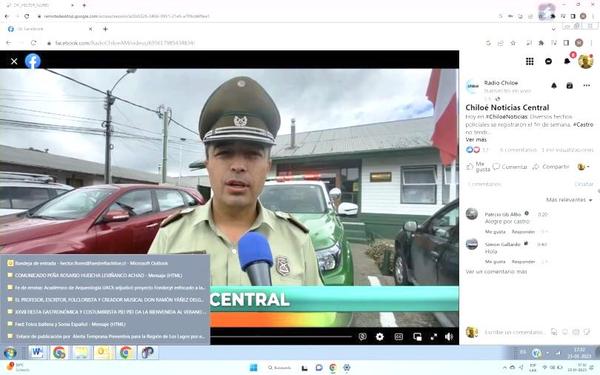Open the Messenger chat icon

click(x=548, y=61)
